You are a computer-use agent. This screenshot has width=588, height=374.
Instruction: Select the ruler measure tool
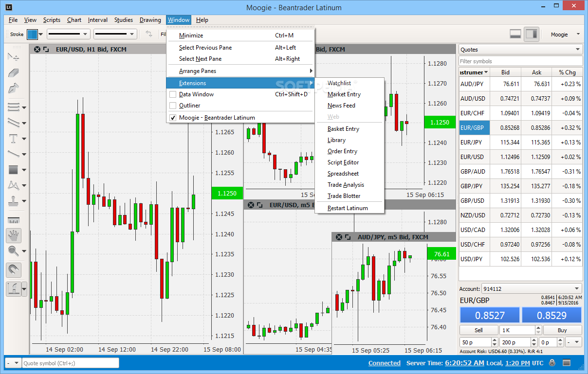pyautogui.click(x=14, y=220)
